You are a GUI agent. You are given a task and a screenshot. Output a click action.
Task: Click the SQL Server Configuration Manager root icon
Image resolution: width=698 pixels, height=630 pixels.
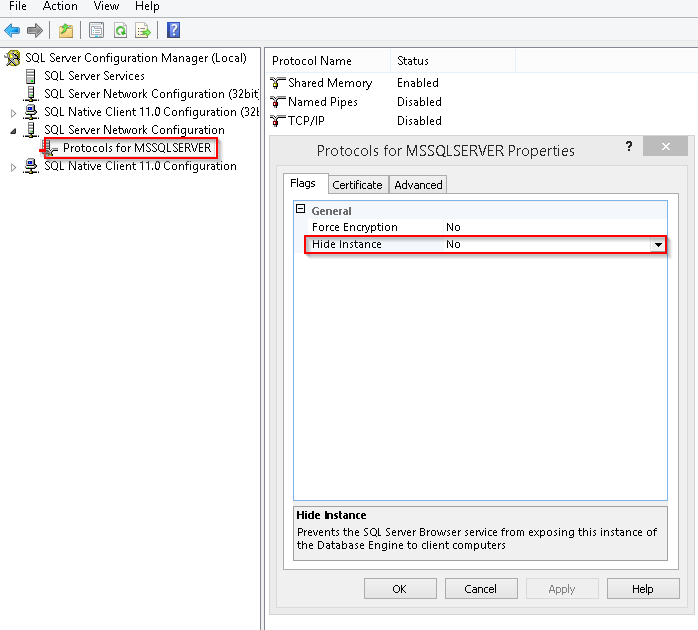[12, 58]
